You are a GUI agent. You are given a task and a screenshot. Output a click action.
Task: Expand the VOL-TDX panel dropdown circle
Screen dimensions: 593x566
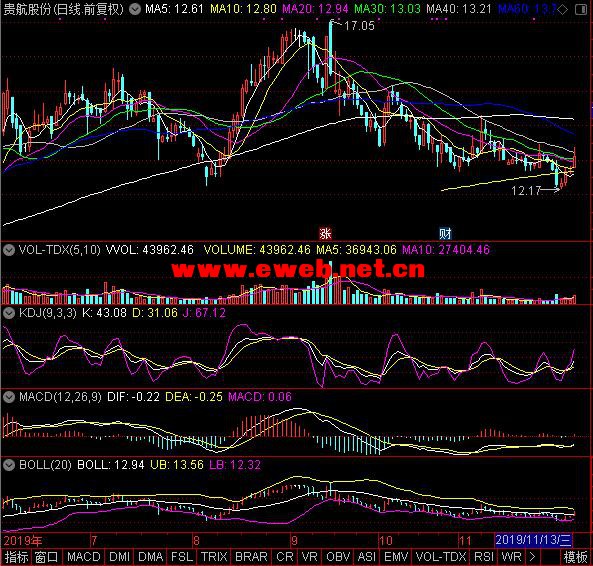(x=9, y=250)
